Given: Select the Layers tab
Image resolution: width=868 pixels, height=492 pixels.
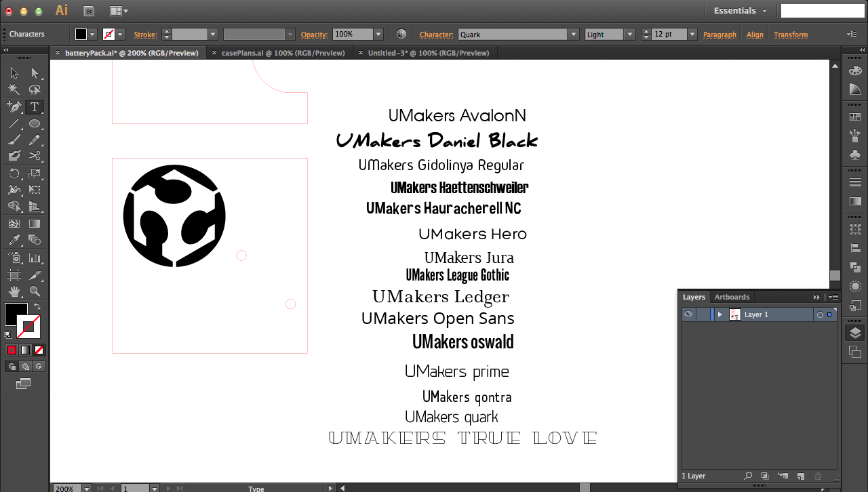Looking at the screenshot, I should 694,297.
